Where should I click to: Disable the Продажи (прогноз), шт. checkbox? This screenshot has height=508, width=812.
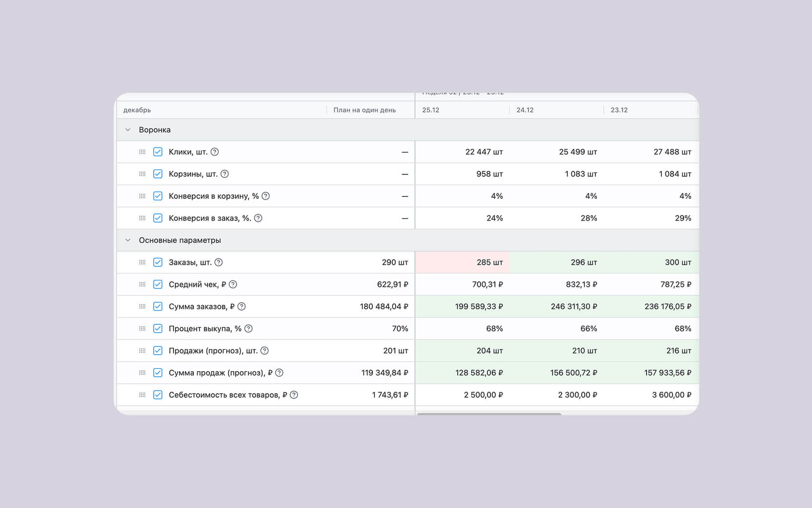[x=158, y=351]
